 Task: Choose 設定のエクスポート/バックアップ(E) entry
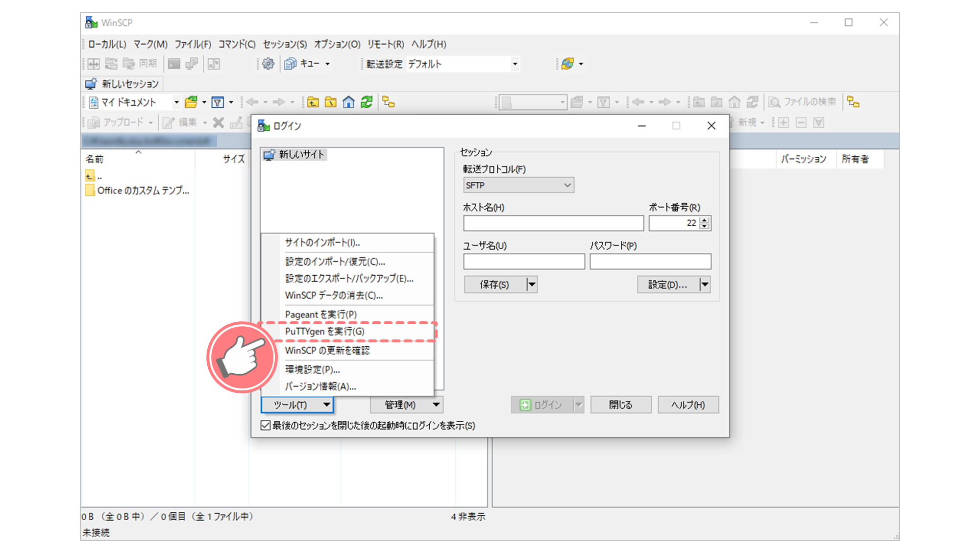(x=348, y=278)
